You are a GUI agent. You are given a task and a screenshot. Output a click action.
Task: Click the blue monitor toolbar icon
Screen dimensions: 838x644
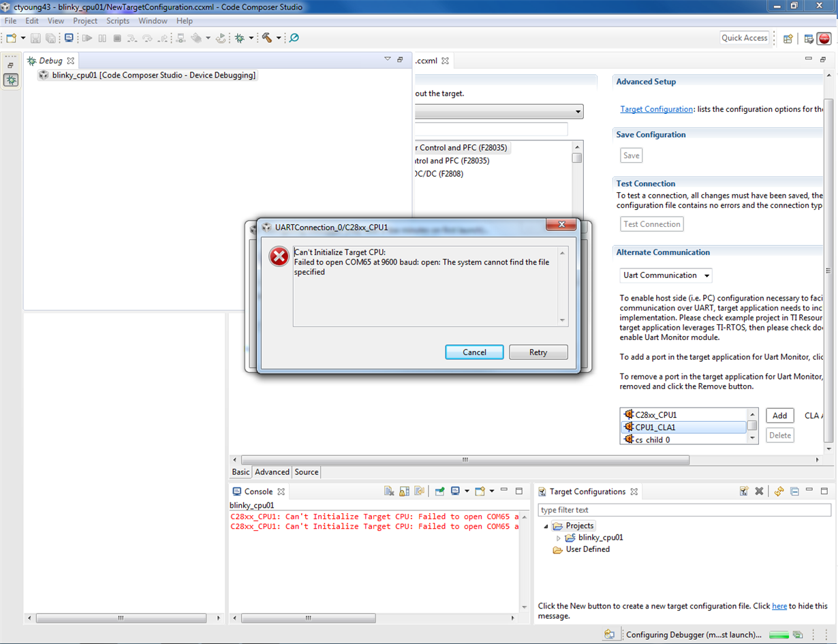[69, 38]
